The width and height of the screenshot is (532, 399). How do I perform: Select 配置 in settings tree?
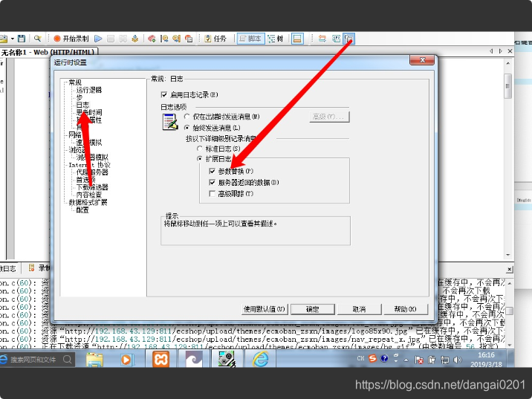[x=82, y=210]
